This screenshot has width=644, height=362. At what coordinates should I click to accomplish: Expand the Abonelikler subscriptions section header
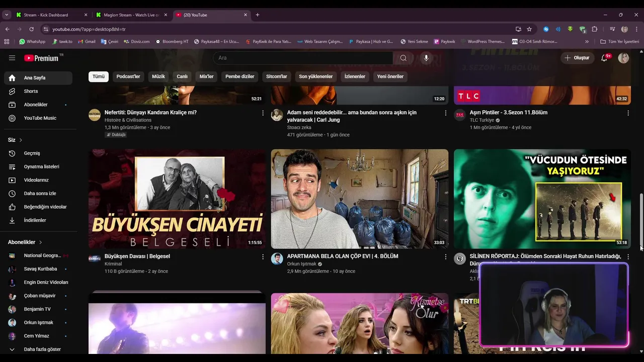[x=25, y=242]
